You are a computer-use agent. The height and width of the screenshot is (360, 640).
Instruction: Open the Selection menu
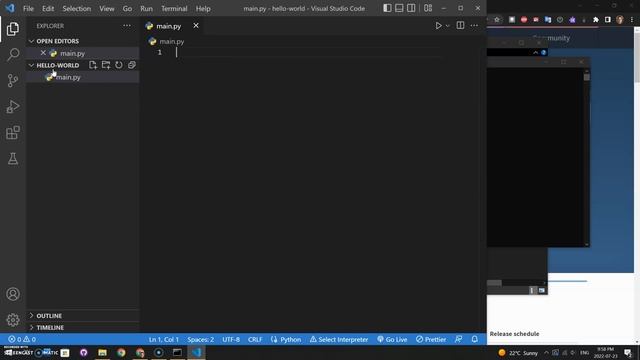(76, 8)
